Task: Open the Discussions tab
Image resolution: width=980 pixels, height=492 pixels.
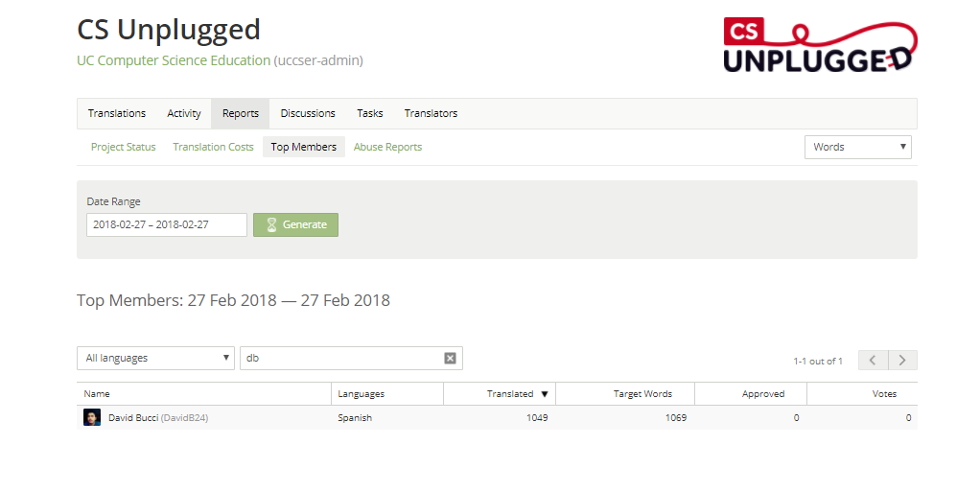Action: [308, 113]
